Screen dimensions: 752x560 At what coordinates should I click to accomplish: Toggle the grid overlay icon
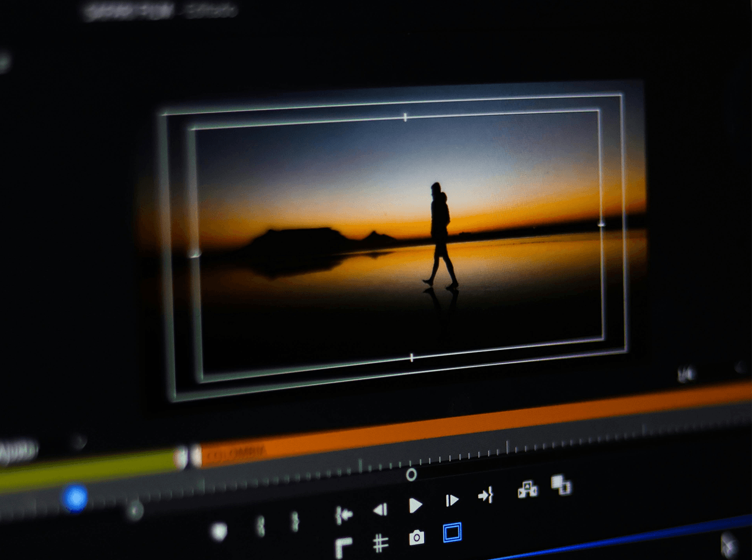click(382, 543)
